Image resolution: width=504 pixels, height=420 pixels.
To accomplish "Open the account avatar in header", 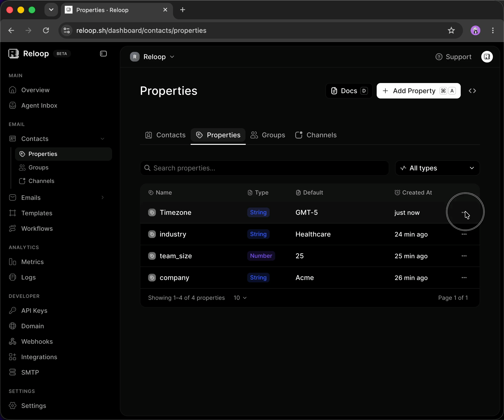I will pos(487,57).
